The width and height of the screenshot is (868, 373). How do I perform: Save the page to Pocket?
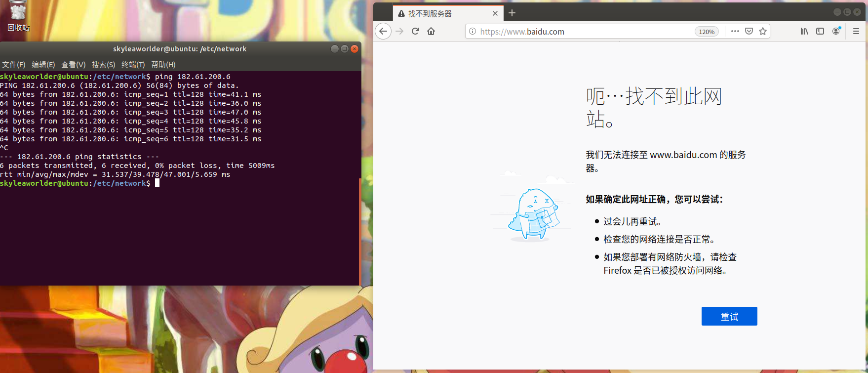click(749, 31)
